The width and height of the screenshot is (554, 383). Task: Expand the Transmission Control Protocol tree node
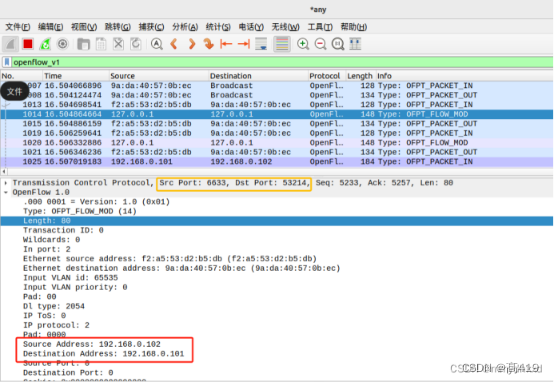pos(6,183)
